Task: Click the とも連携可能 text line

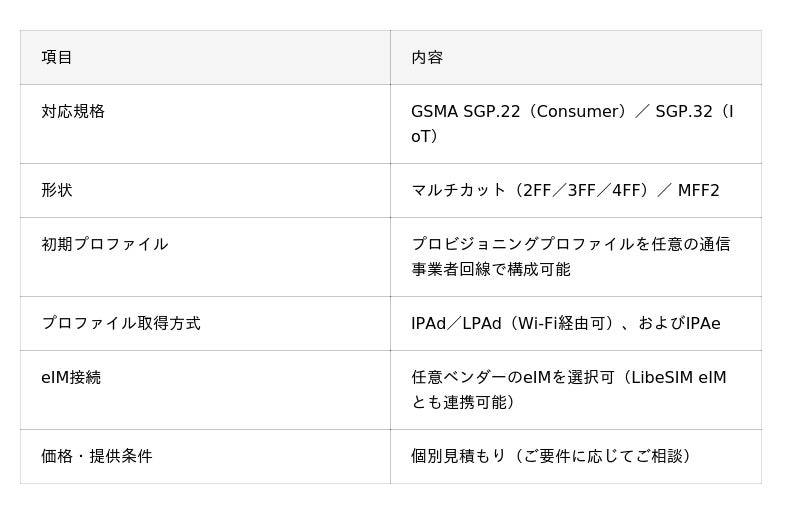Action: [463, 402]
